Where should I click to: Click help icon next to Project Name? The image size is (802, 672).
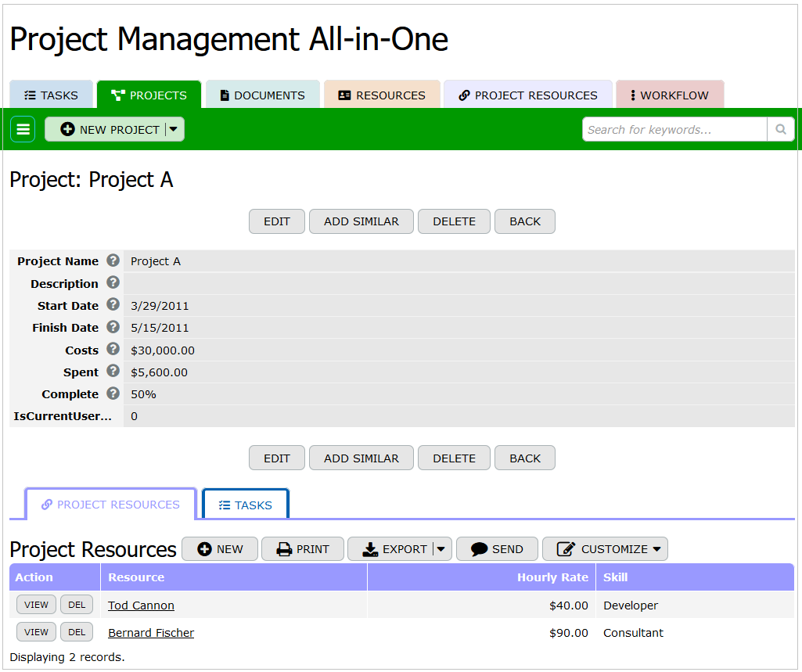pyautogui.click(x=113, y=261)
